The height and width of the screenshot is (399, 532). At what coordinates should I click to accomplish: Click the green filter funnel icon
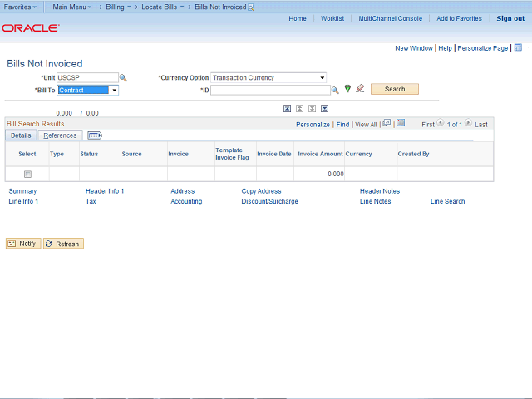[x=347, y=89]
